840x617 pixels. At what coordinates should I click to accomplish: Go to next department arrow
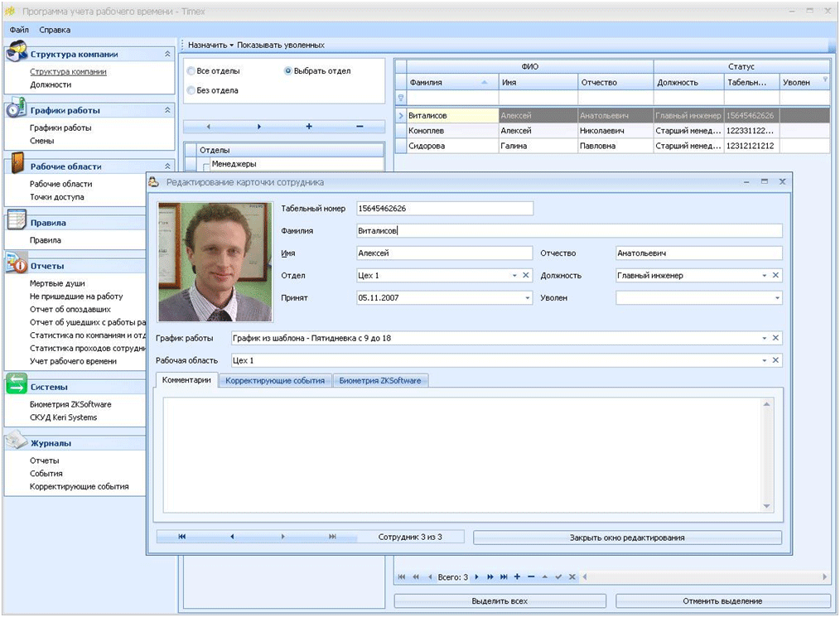[x=258, y=127]
